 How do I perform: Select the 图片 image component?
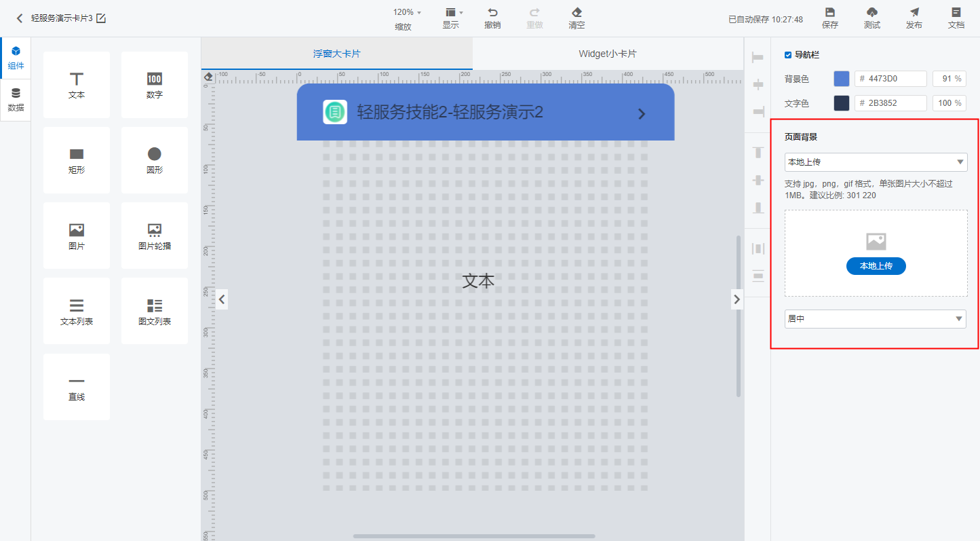coord(77,236)
